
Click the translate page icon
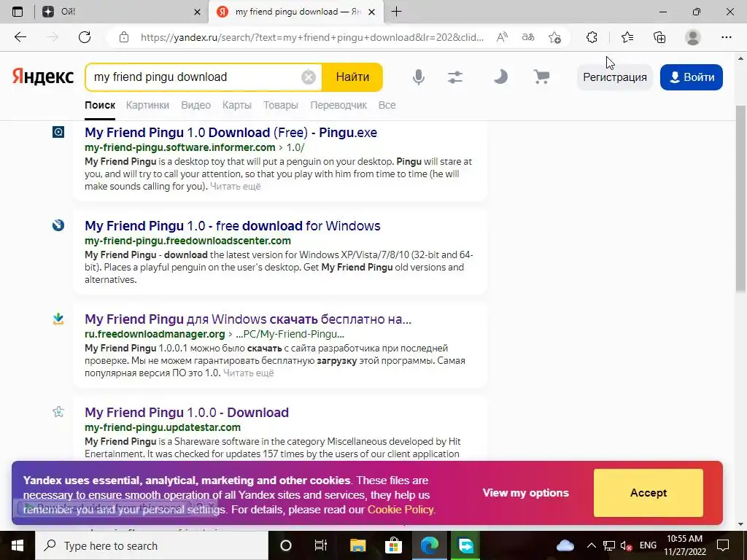click(528, 37)
